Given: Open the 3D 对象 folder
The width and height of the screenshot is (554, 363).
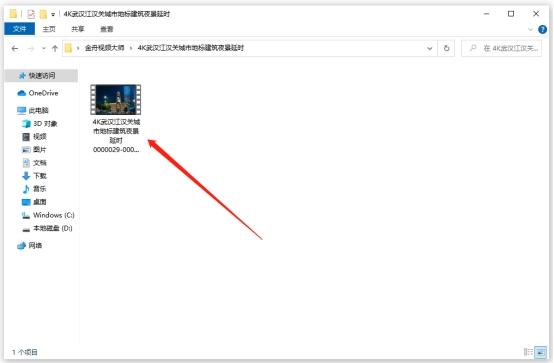Looking at the screenshot, I should click(40, 123).
